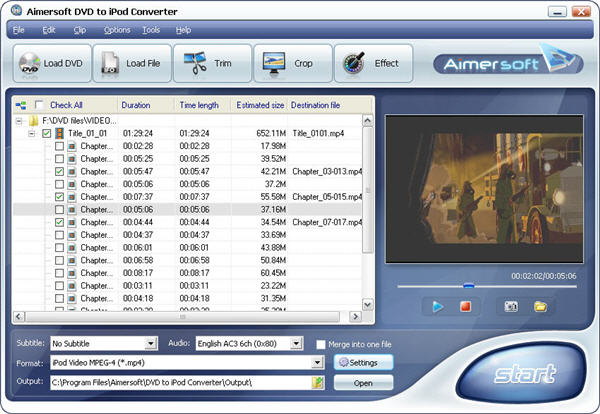Open snapshot folder with the yellow folder icon
Screen dimensions: 600x414
pyautogui.click(x=541, y=306)
